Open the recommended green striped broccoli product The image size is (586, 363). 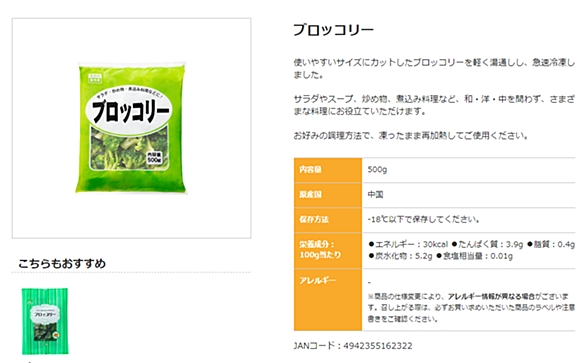(x=45, y=321)
